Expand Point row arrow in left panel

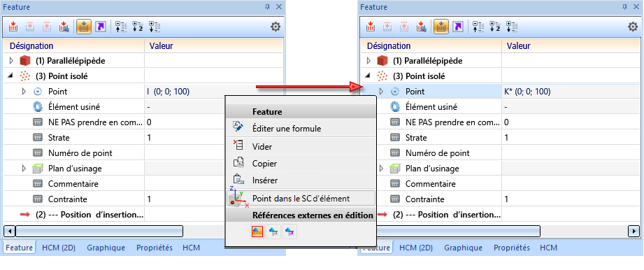coord(24,91)
